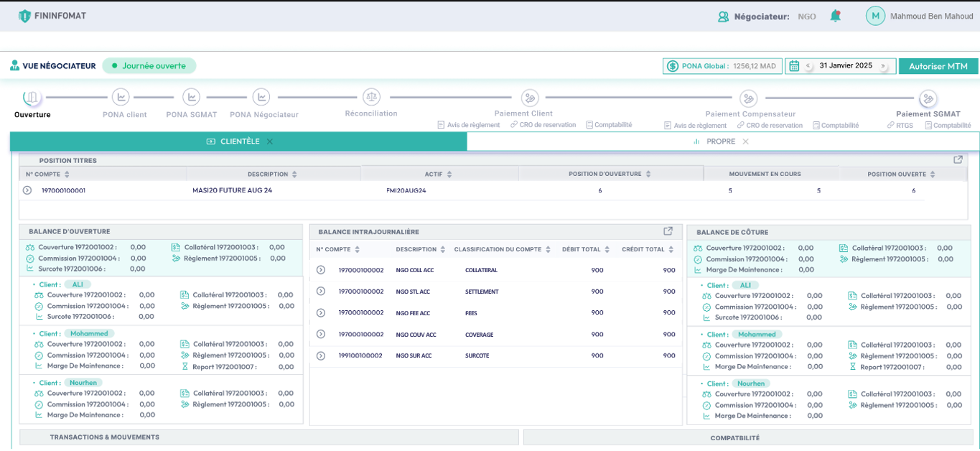The width and height of the screenshot is (980, 451).
Task: Switch to the PROPRE tab
Action: click(x=720, y=141)
